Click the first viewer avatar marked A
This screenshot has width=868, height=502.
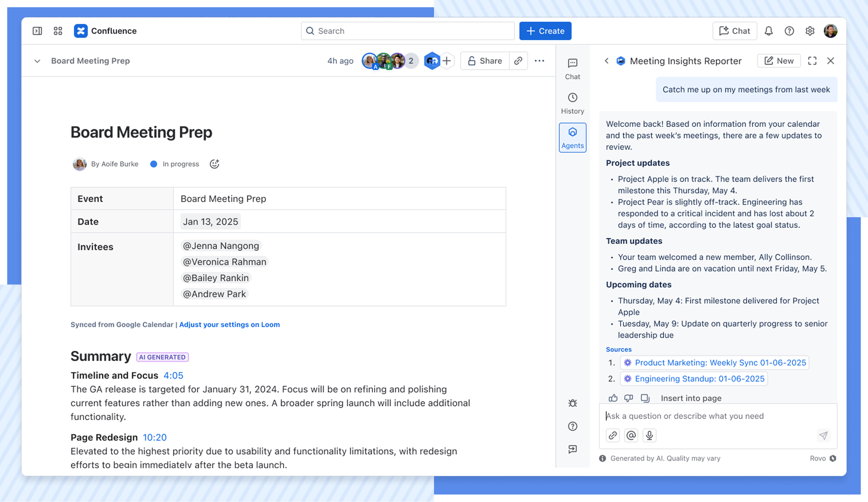click(x=370, y=61)
